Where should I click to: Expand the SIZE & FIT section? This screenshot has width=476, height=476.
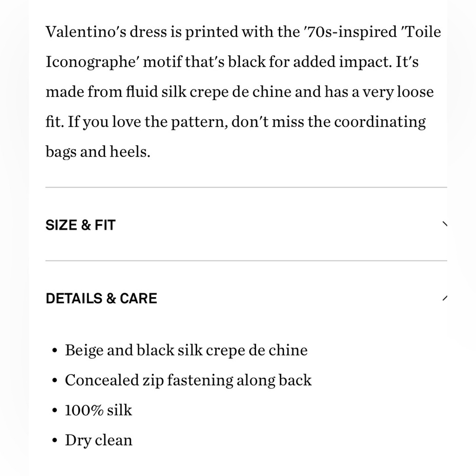246,225
